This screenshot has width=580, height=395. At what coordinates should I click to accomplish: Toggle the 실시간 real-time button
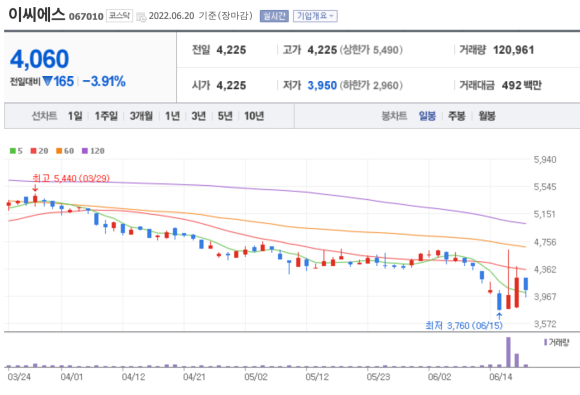point(274,16)
